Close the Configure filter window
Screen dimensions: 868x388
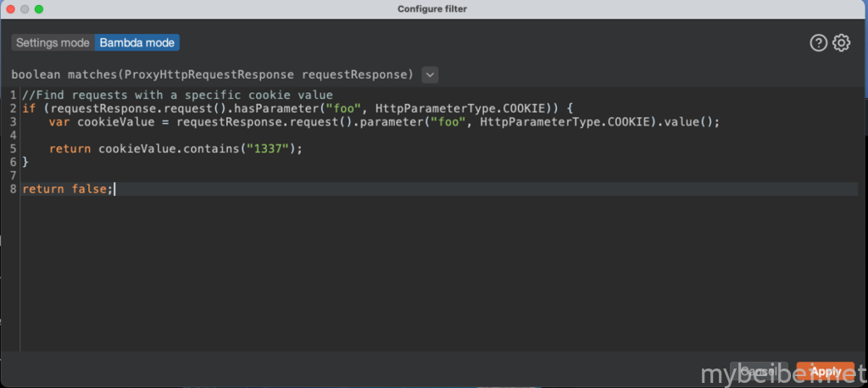click(11, 8)
